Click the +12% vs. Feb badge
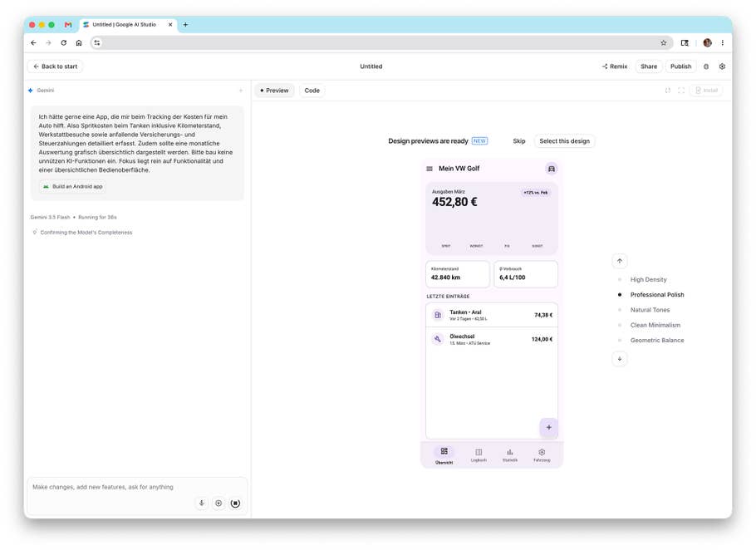 point(536,193)
